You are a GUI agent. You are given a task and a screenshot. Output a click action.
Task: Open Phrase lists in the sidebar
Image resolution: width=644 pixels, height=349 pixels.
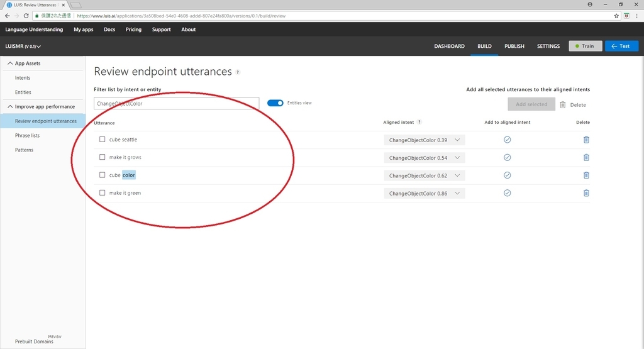pyautogui.click(x=28, y=135)
